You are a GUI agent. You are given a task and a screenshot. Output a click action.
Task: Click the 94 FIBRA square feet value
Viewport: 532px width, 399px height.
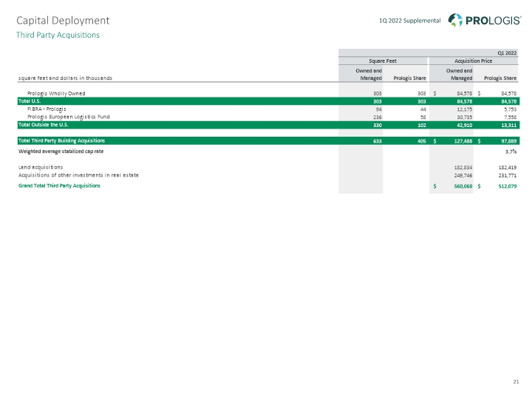tap(378, 109)
